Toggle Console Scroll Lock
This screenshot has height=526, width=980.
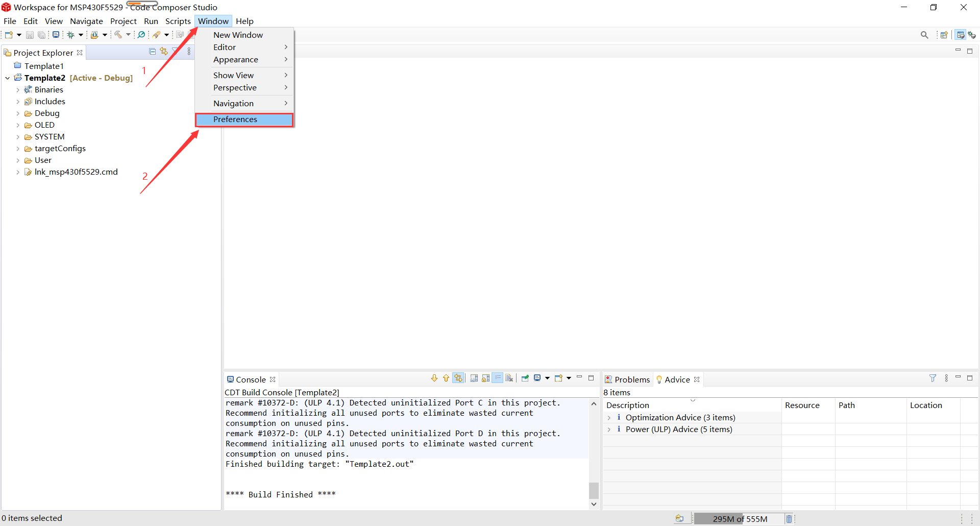click(485, 378)
